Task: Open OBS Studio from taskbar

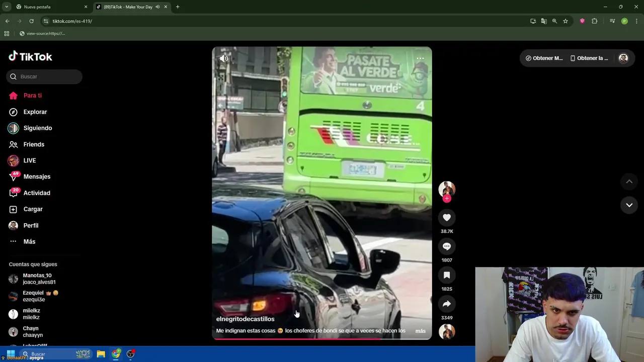Action: tap(131, 354)
